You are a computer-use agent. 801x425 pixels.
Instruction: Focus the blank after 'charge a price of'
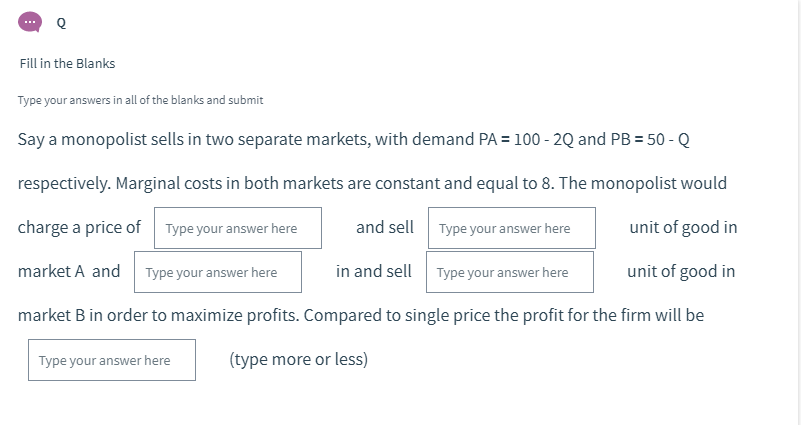click(238, 228)
